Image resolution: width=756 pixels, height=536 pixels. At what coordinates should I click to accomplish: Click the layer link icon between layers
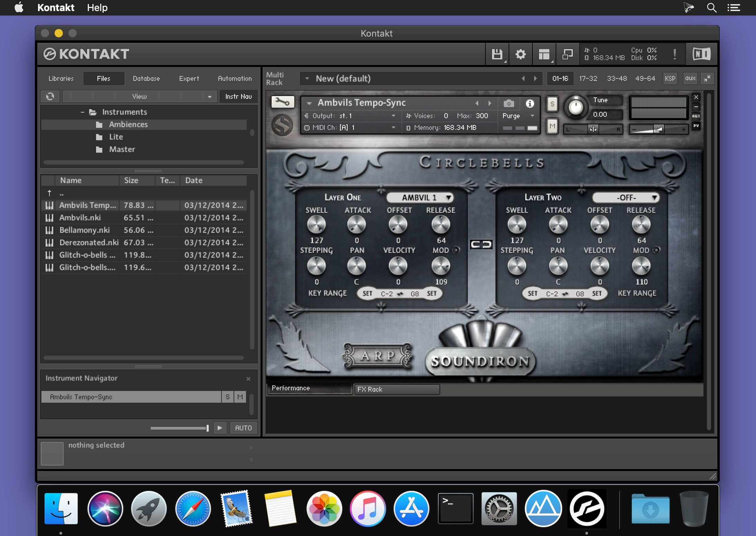point(481,245)
